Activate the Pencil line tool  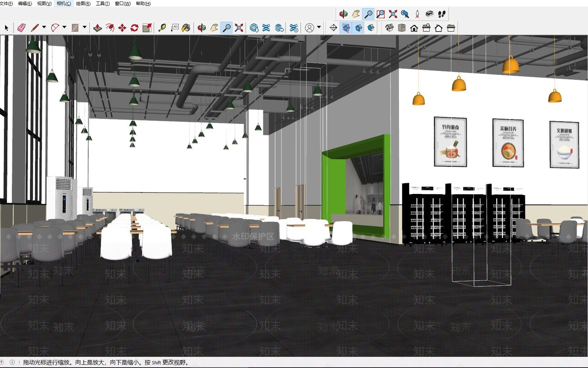click(35, 28)
